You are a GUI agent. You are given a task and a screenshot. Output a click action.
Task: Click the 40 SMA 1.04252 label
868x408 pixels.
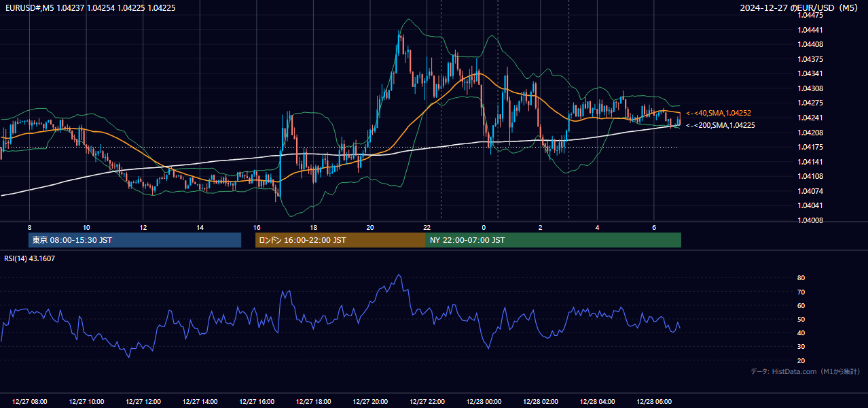[719, 113]
